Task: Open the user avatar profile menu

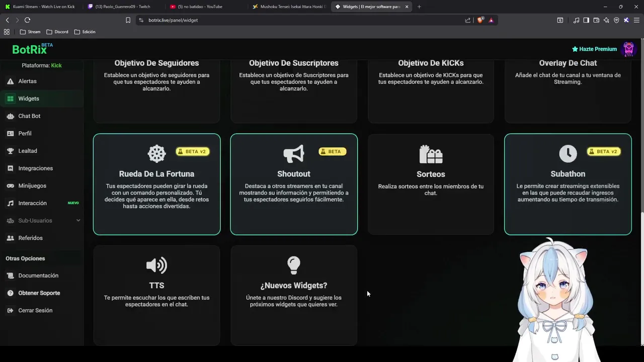Action: coord(629,49)
